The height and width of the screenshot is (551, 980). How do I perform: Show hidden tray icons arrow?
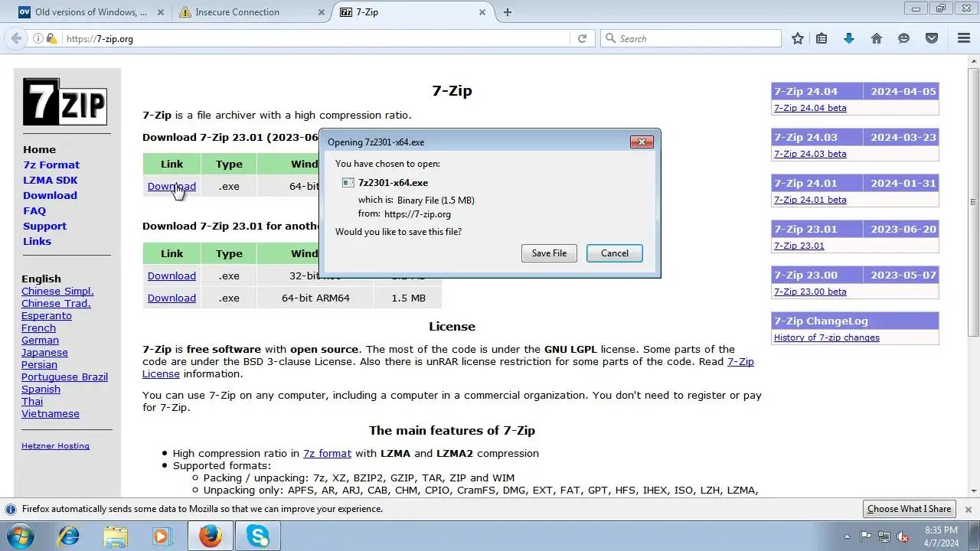[847, 536]
